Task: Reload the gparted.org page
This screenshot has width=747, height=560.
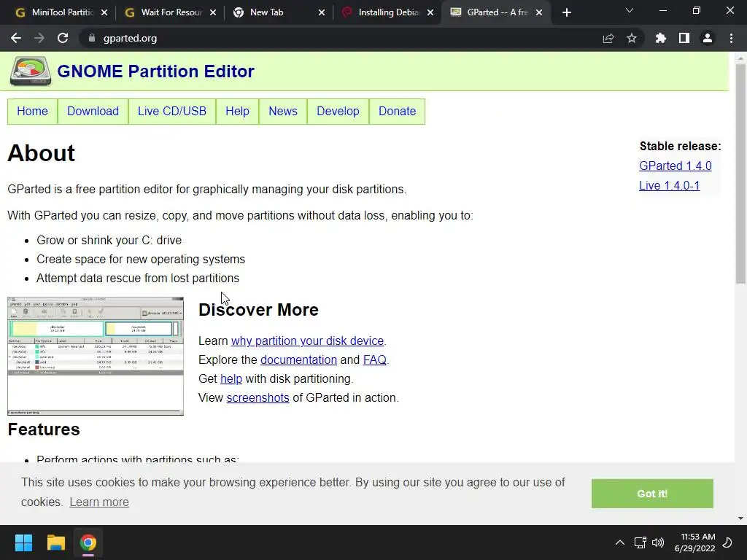Action: coord(63,38)
